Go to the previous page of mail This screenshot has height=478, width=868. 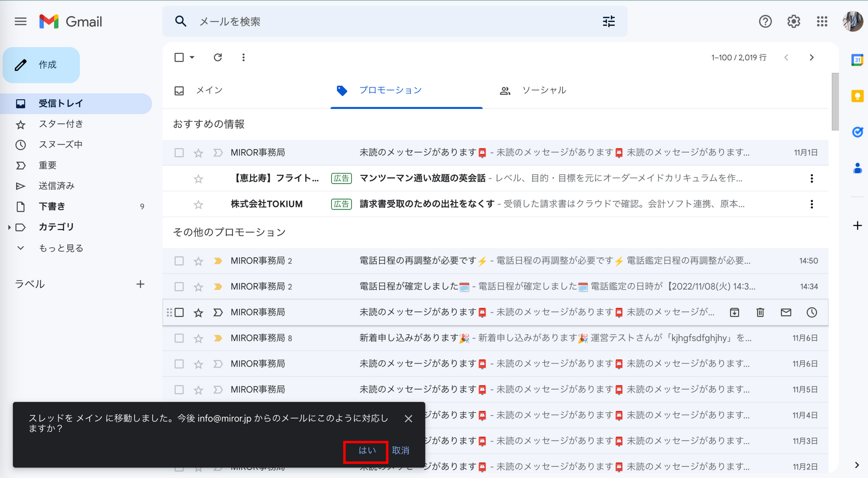click(x=786, y=57)
